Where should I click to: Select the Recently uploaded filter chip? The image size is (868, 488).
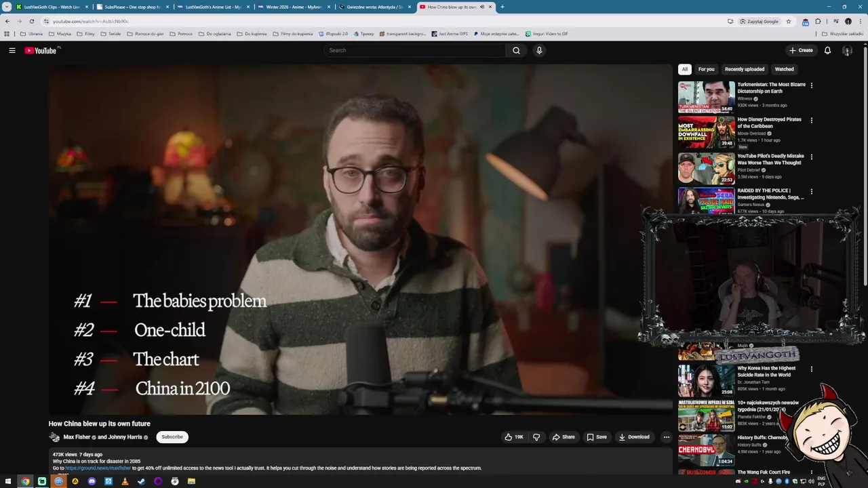click(745, 69)
